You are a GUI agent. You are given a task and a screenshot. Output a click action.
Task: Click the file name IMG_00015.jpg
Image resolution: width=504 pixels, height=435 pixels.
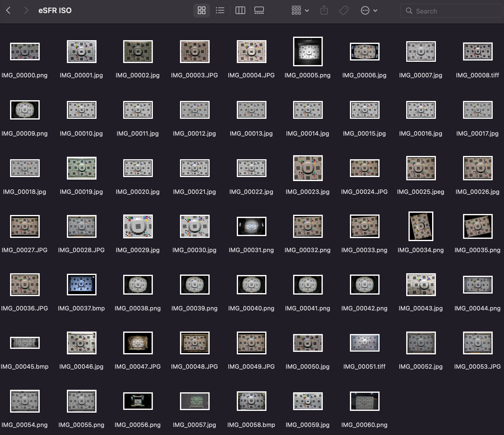click(364, 134)
